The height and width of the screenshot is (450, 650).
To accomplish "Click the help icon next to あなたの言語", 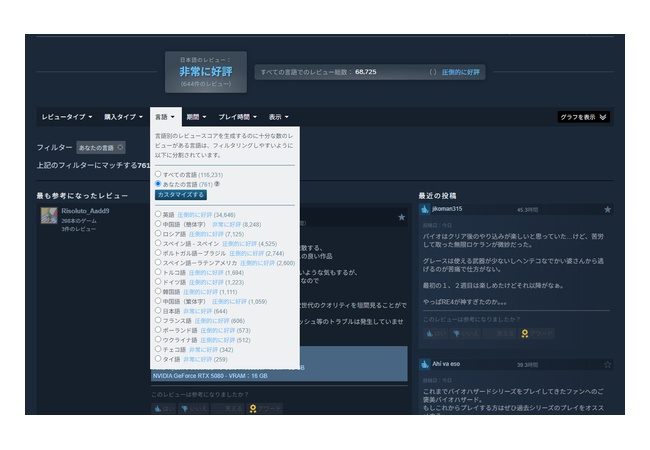I will 217,184.
